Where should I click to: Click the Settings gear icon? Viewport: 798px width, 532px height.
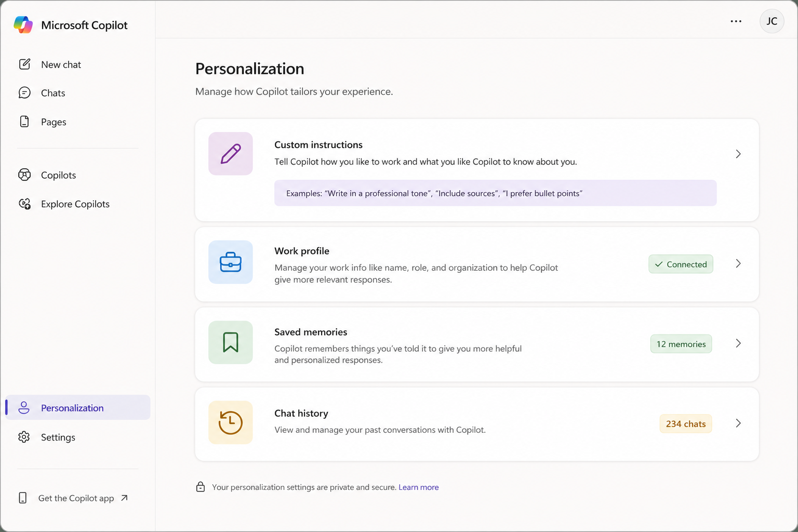[x=24, y=437]
